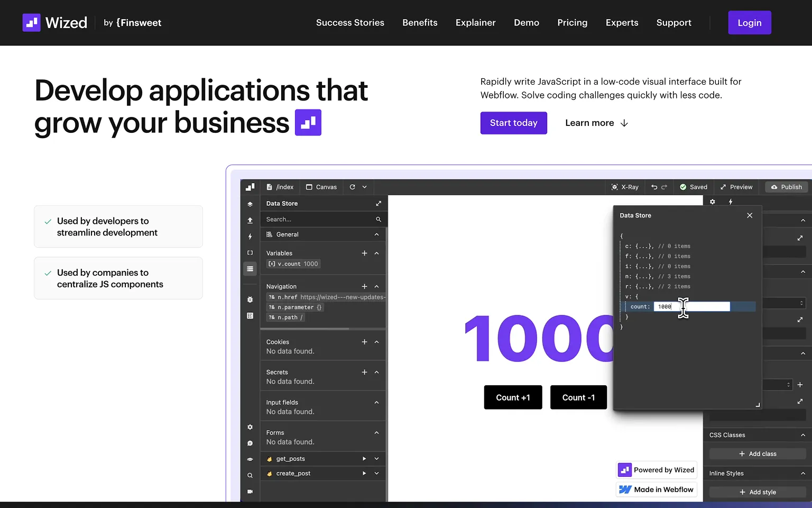Open the bug debugger icon in the sidebar
Screen dimensions: 812x508
pos(250,300)
